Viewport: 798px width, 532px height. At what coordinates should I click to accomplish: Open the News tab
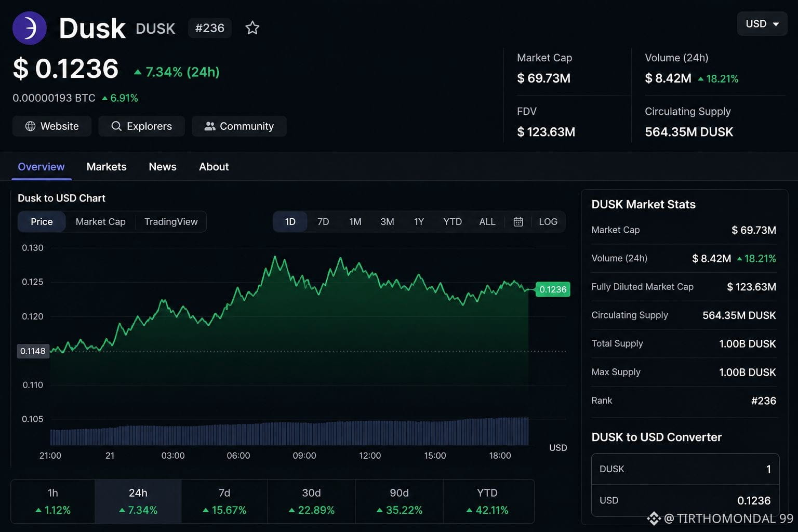[163, 167]
